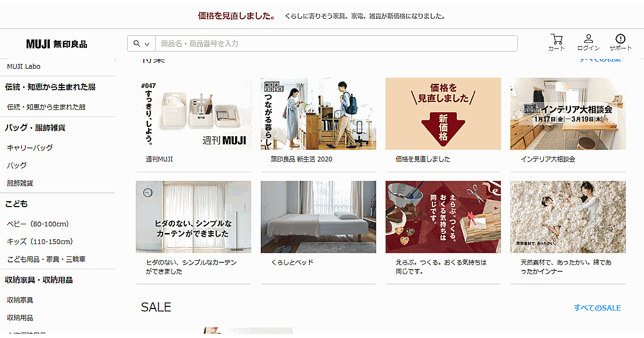The image size is (644, 338).
Task: View すべてのSALE link
Action: click(x=597, y=308)
